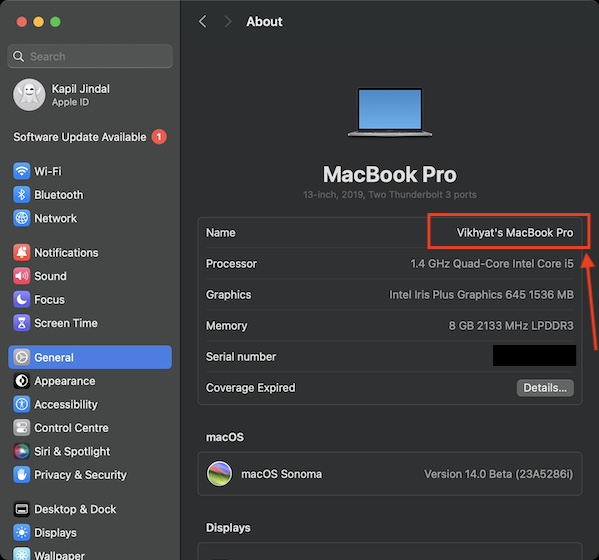
Task: Close the window with red button
Action: click(22, 22)
